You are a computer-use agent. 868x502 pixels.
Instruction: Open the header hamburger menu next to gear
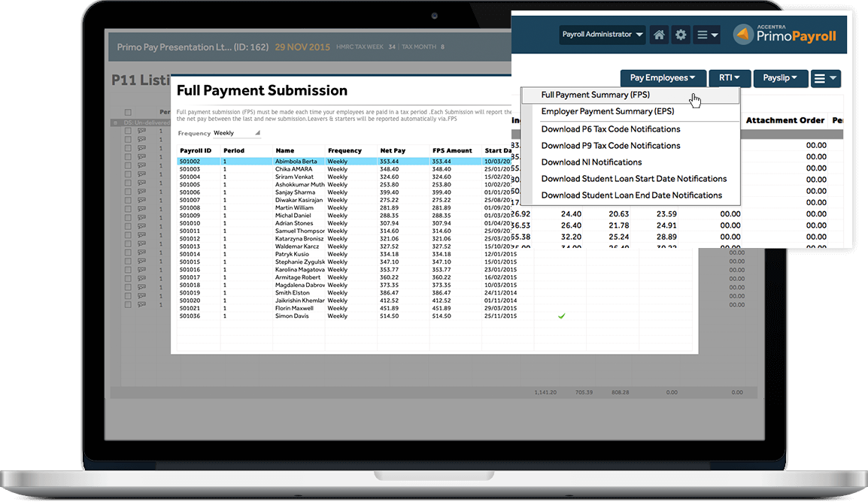click(707, 35)
